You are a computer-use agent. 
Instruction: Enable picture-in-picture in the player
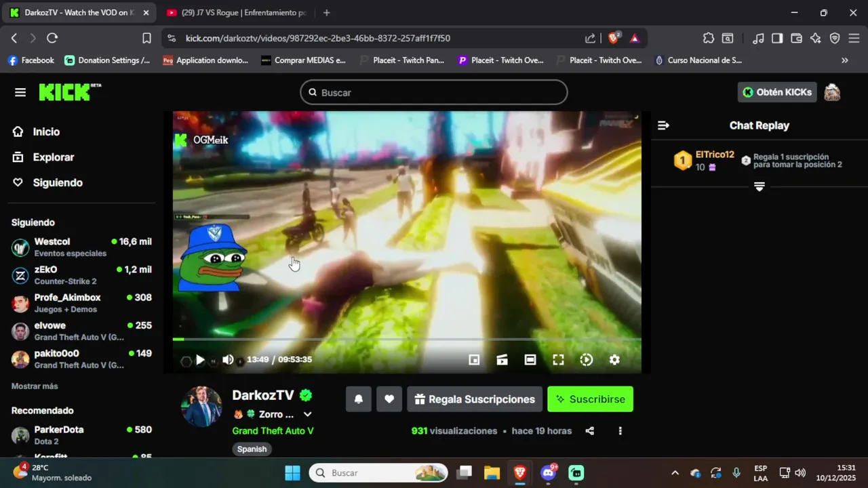coord(474,360)
